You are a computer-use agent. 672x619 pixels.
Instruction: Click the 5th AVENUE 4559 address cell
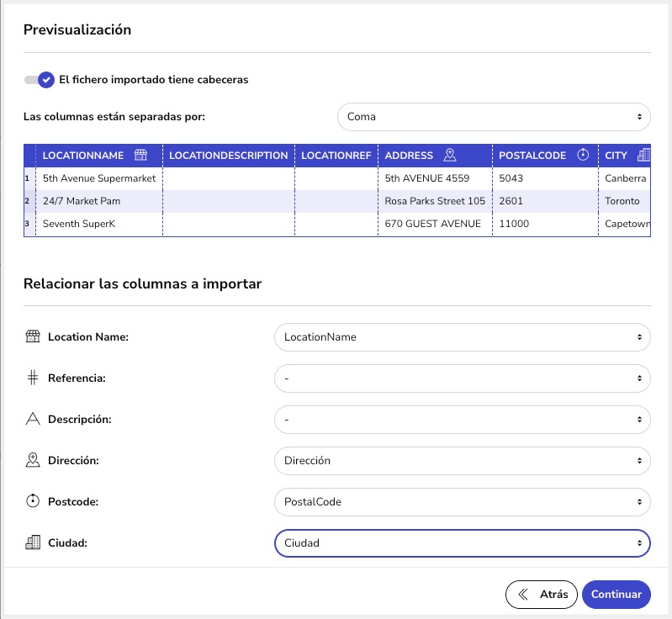[x=435, y=178]
